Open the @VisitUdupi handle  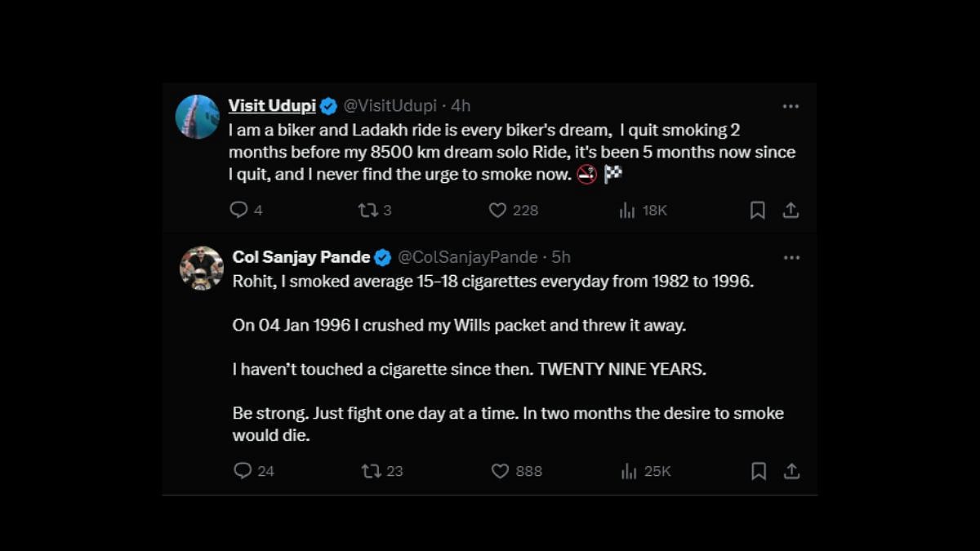(x=390, y=106)
